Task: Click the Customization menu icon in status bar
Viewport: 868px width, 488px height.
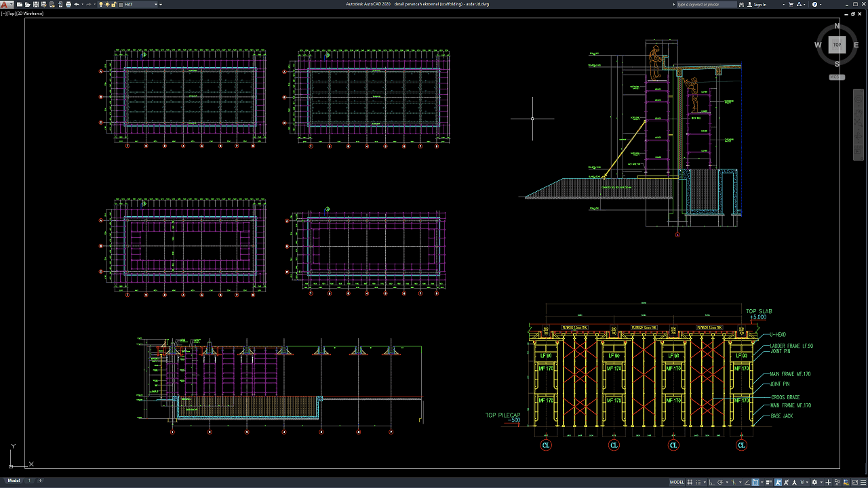Action: (x=862, y=482)
